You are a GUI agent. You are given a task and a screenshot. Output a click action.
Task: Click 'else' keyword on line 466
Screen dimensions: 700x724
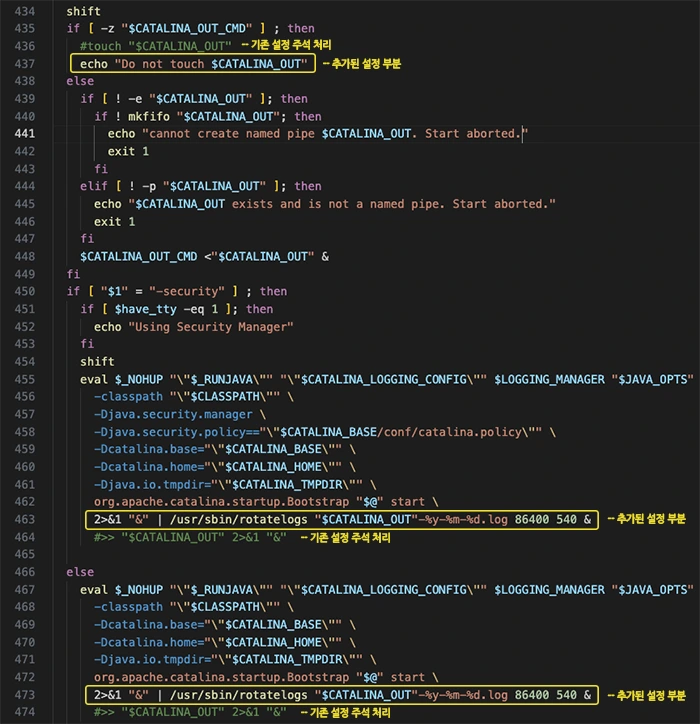tap(80, 573)
